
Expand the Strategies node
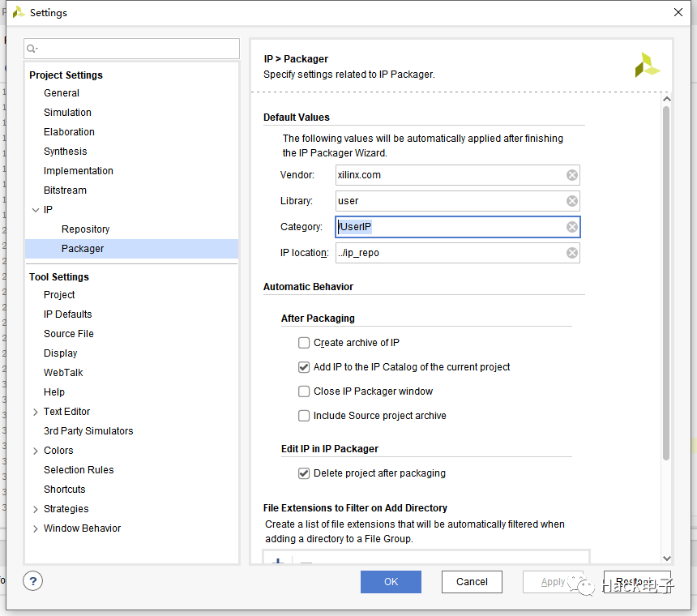point(36,509)
